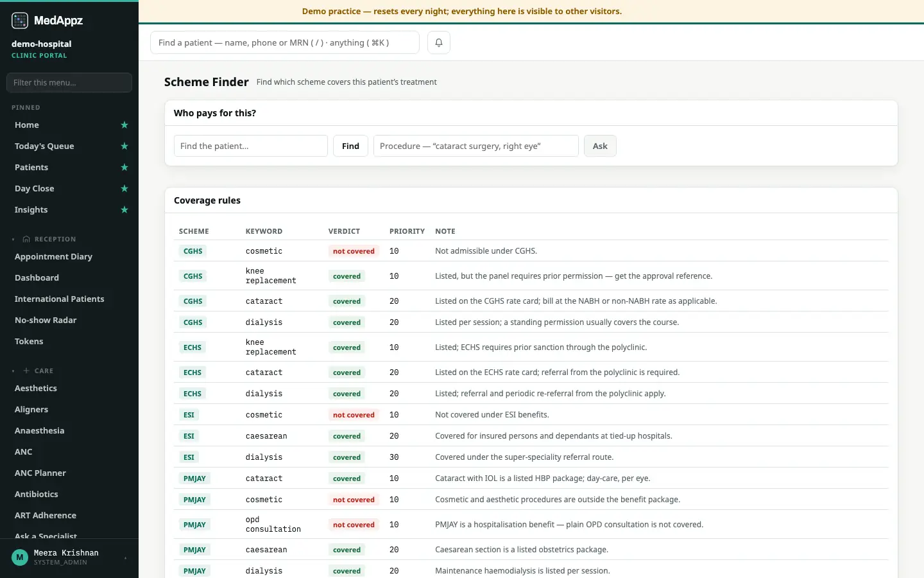This screenshot has width=924, height=578.
Task: Click the 'opd consultation' keyword
Action: 273,525
